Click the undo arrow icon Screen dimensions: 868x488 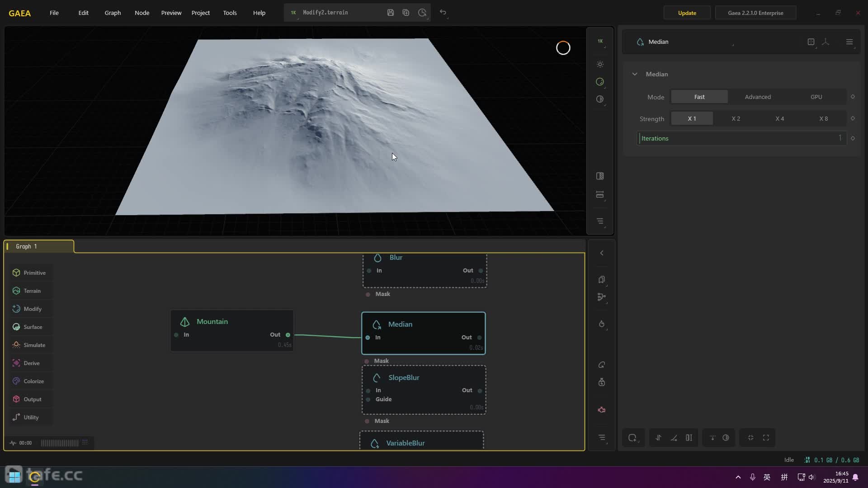(x=443, y=12)
